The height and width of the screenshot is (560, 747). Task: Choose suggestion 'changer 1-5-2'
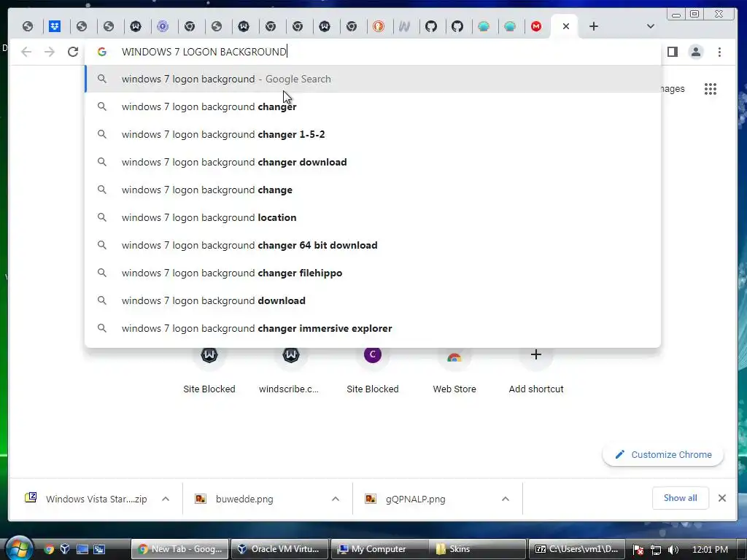coord(373,134)
